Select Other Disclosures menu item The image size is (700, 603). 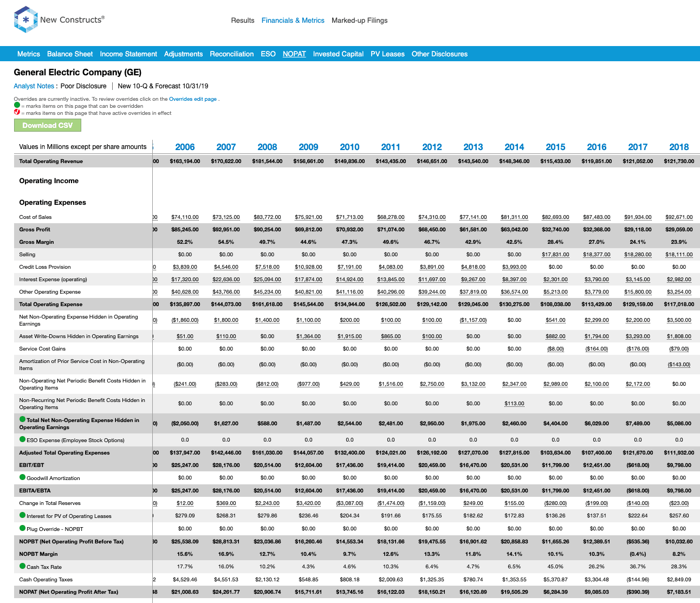(x=439, y=54)
